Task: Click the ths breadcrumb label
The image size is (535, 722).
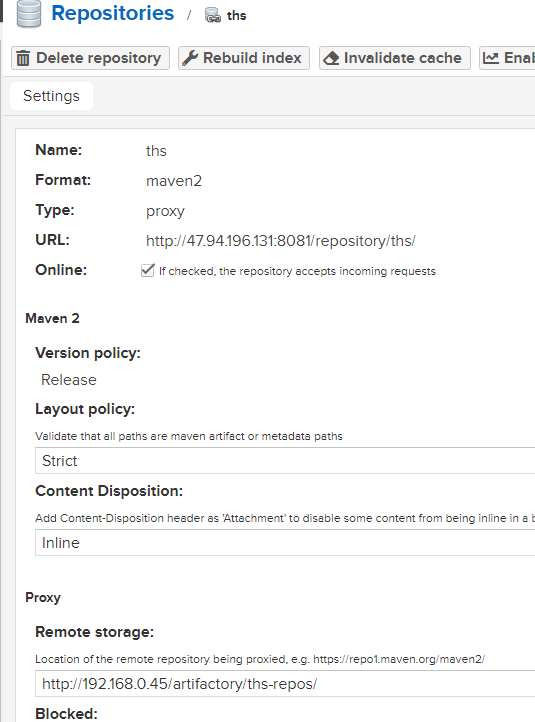Action: click(237, 16)
